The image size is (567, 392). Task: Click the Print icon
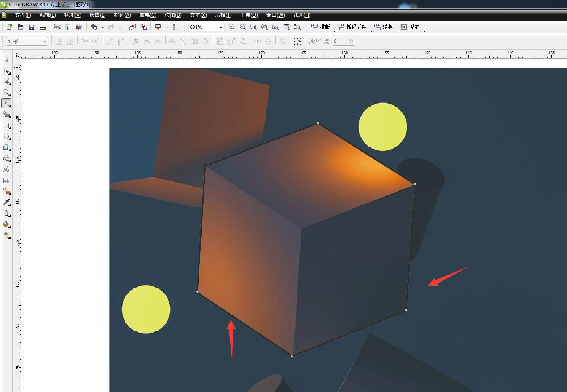pyautogui.click(x=42, y=27)
